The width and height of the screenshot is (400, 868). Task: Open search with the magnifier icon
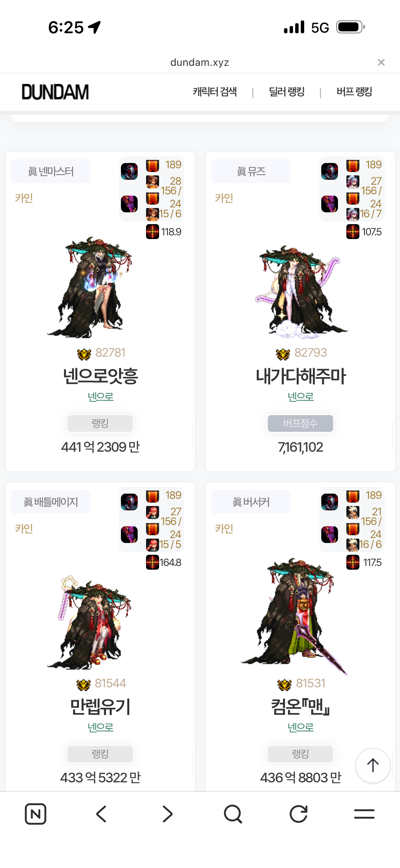click(233, 814)
